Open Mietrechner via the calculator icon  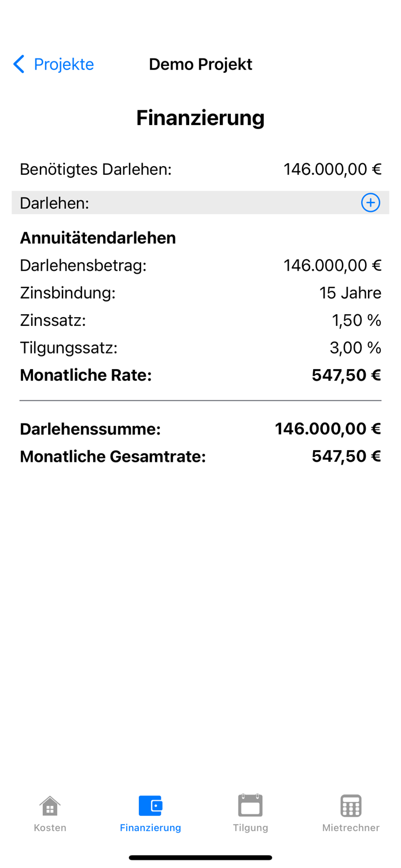coord(351,806)
